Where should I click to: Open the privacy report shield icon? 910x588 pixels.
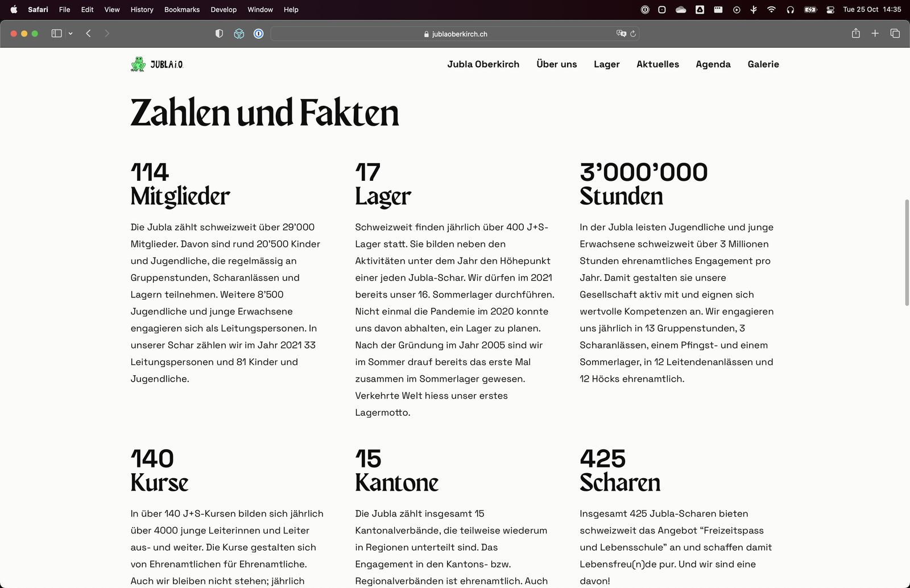(219, 34)
